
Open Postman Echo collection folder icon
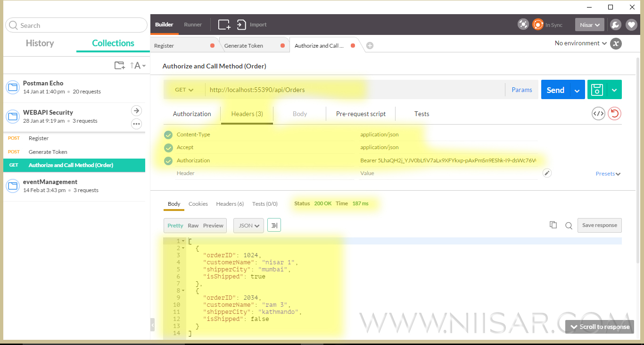pyautogui.click(x=12, y=87)
